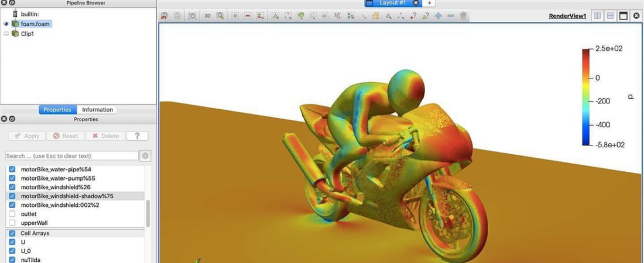Click the properties list scrollbar
This screenshot has height=263, width=644.
(x=148, y=213)
